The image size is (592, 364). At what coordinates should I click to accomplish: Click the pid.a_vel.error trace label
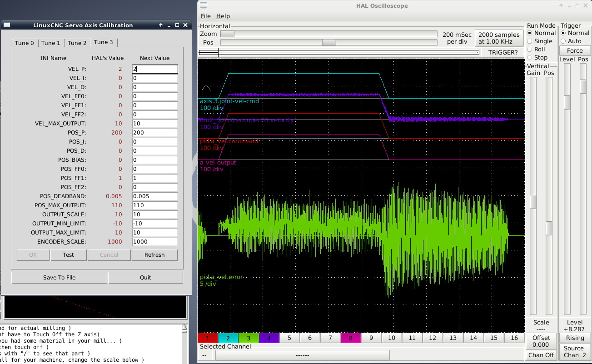point(221,277)
